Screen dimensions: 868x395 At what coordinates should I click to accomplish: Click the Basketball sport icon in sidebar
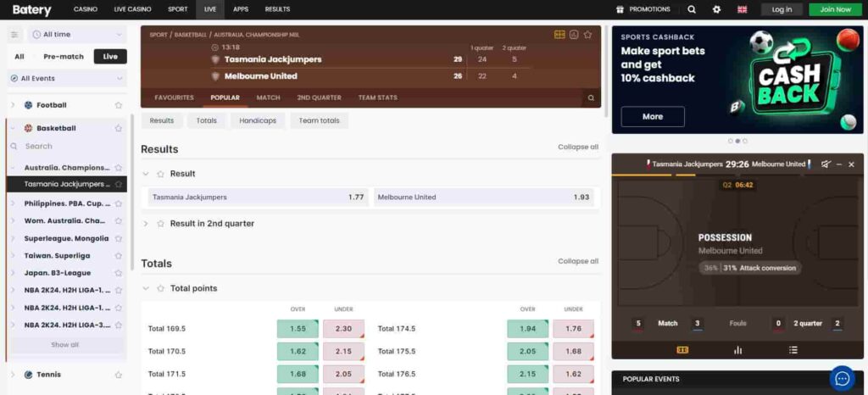coord(28,128)
